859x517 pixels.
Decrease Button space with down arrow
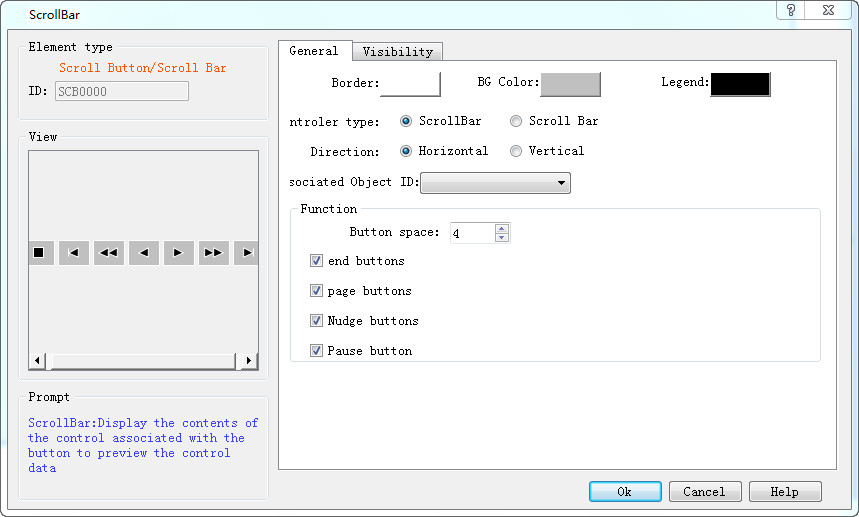(502, 238)
